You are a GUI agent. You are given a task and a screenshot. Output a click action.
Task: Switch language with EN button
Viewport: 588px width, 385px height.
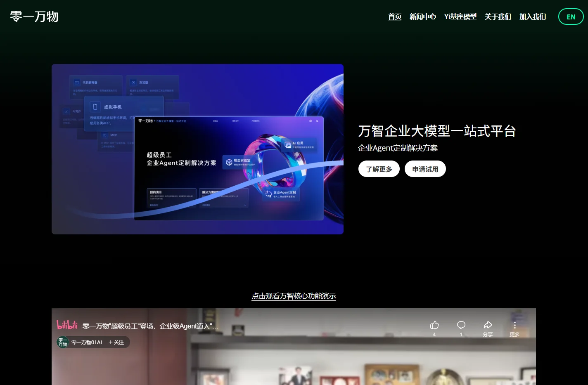point(571,17)
